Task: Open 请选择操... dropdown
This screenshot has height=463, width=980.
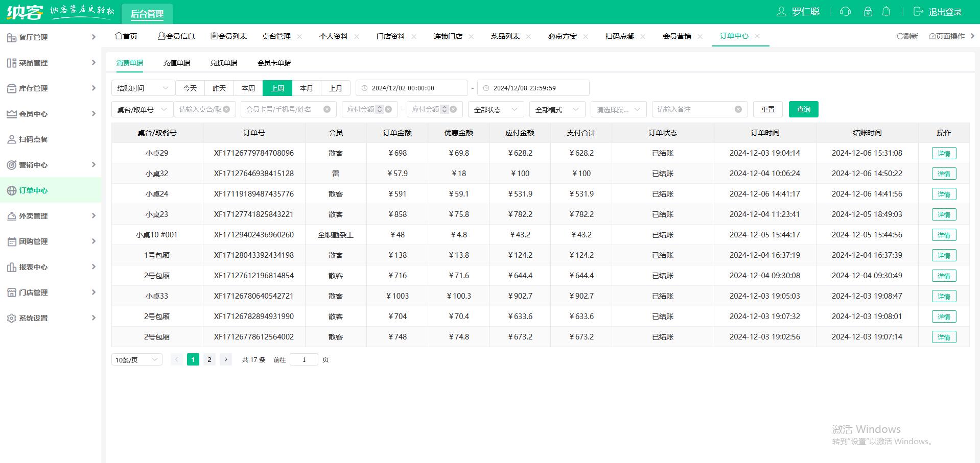Action: pyautogui.click(x=619, y=109)
